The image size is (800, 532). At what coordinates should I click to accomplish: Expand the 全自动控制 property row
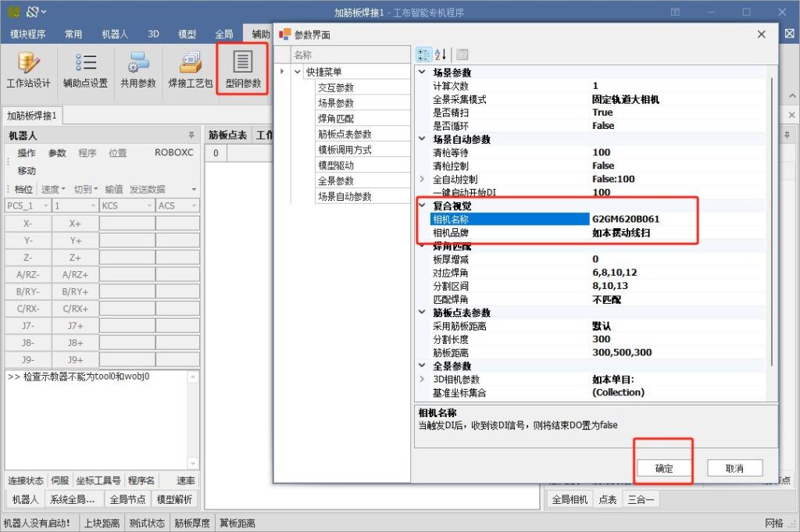pyautogui.click(x=423, y=179)
